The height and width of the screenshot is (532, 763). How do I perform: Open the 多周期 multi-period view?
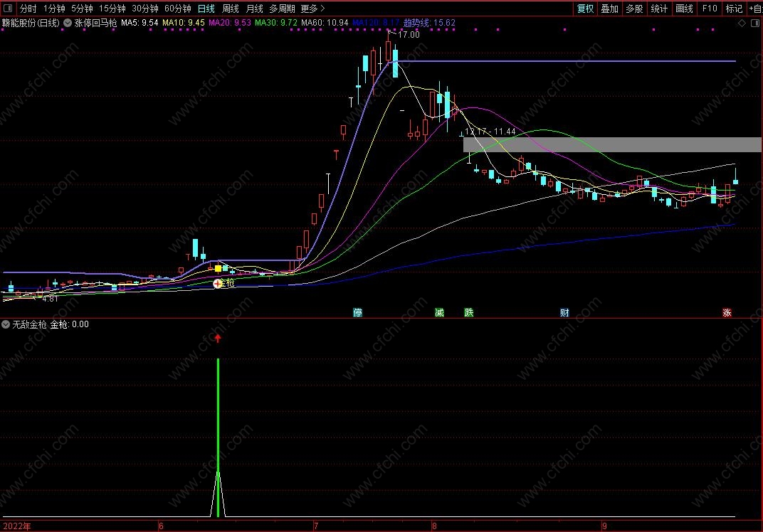pos(283,9)
